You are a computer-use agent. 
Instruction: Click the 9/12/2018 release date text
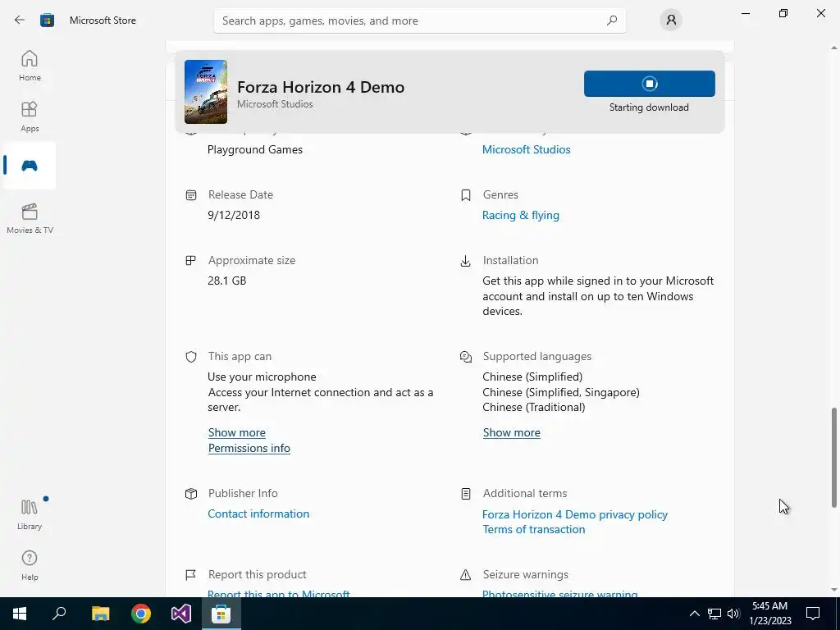click(x=234, y=215)
